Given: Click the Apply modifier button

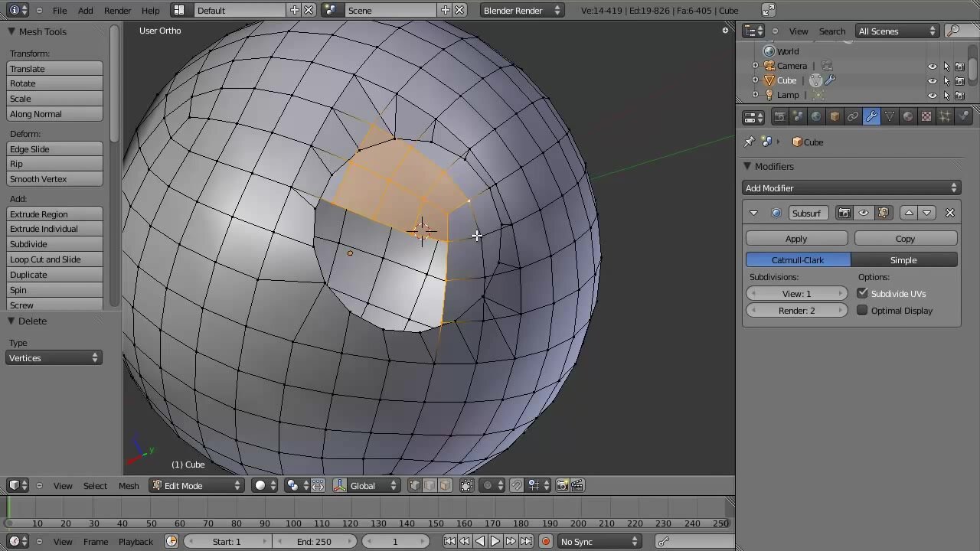Looking at the screenshot, I should pos(796,238).
